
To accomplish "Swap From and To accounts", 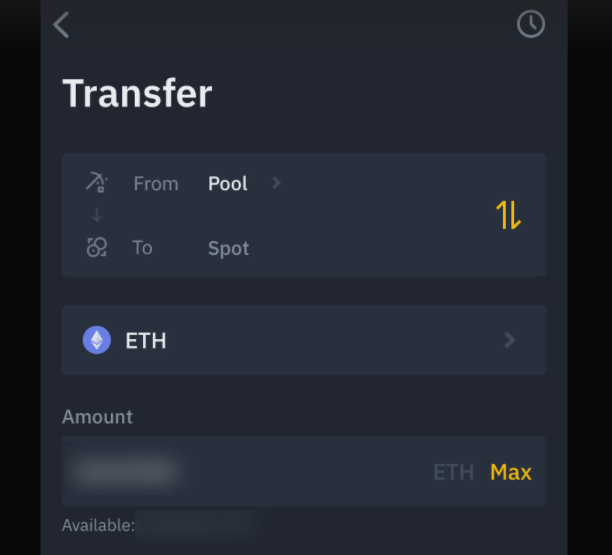I will coord(508,215).
